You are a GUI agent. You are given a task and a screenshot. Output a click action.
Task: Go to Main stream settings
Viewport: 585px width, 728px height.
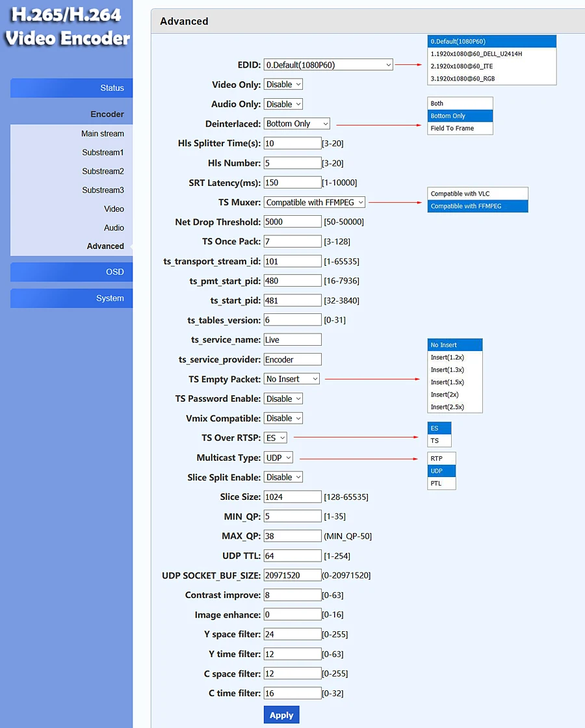coord(103,134)
